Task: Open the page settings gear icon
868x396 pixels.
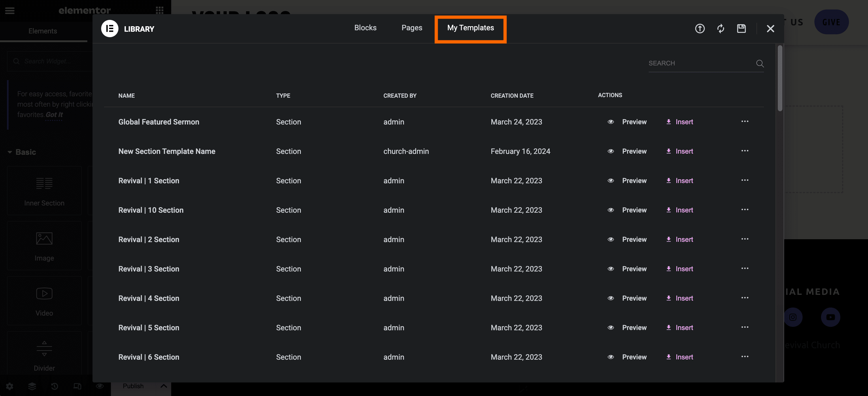Action: click(10, 386)
